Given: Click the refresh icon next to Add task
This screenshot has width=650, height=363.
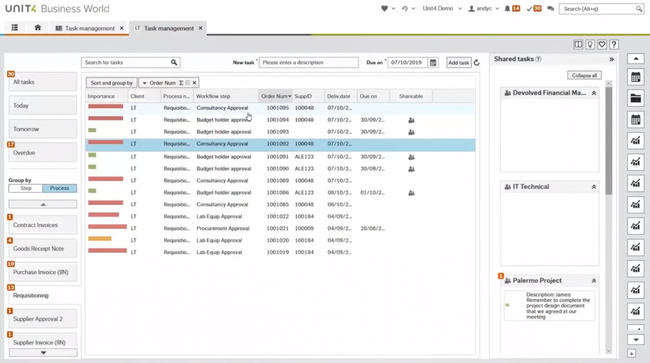Looking at the screenshot, I should pyautogui.click(x=477, y=63).
